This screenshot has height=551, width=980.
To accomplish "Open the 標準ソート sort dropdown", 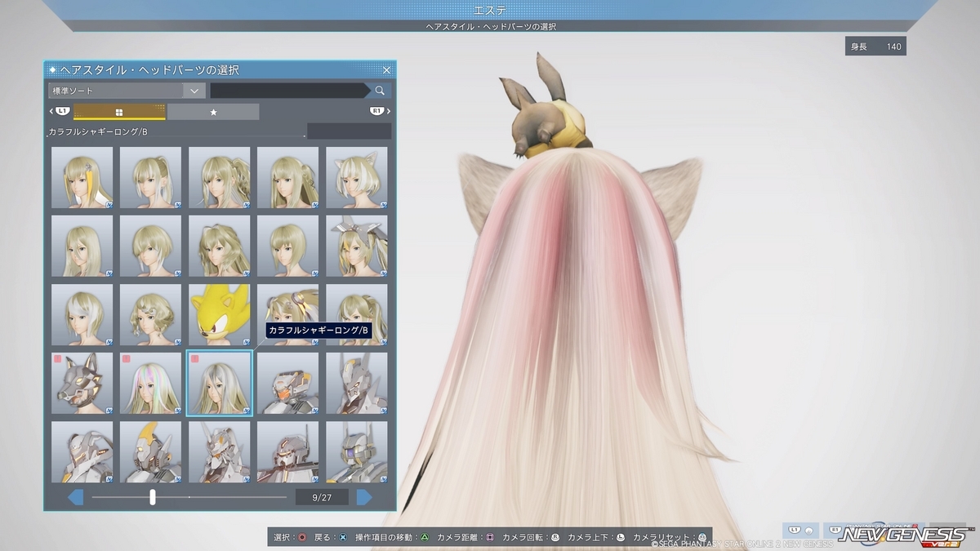I will pyautogui.click(x=127, y=91).
